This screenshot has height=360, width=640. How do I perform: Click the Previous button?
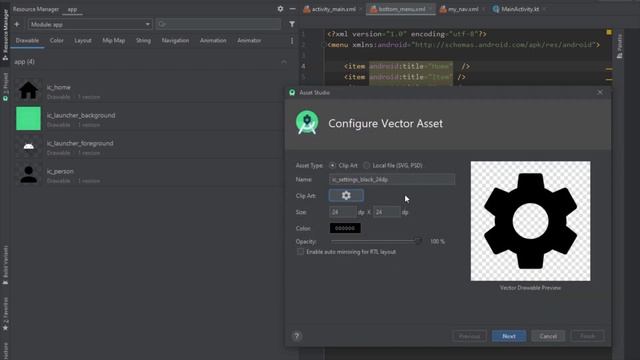click(469, 336)
